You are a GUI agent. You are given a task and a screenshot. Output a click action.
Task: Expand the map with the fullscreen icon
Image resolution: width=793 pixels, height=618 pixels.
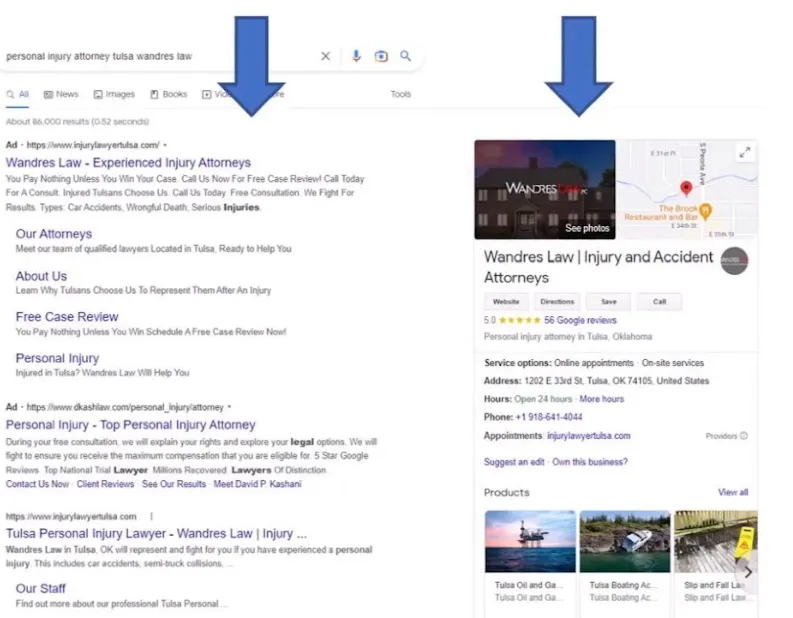pyautogui.click(x=744, y=152)
